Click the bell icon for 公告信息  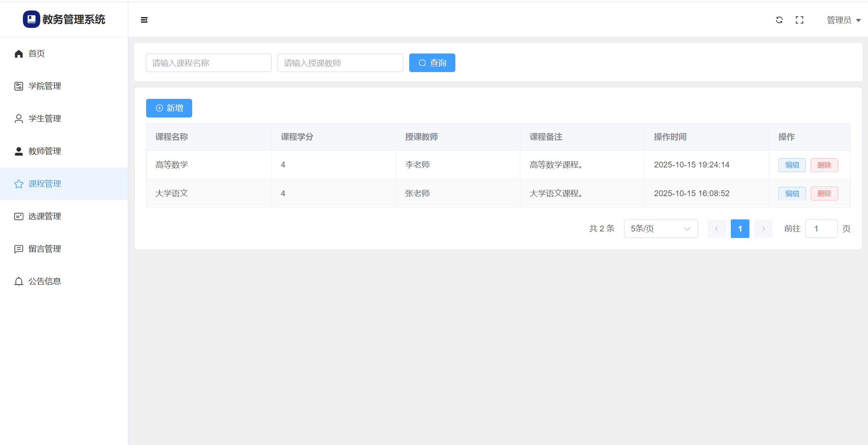[19, 281]
